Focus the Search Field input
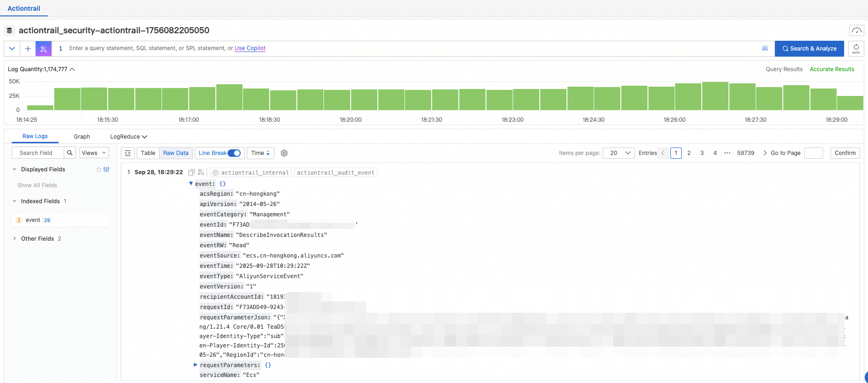The image size is (868, 383). pyautogui.click(x=37, y=153)
